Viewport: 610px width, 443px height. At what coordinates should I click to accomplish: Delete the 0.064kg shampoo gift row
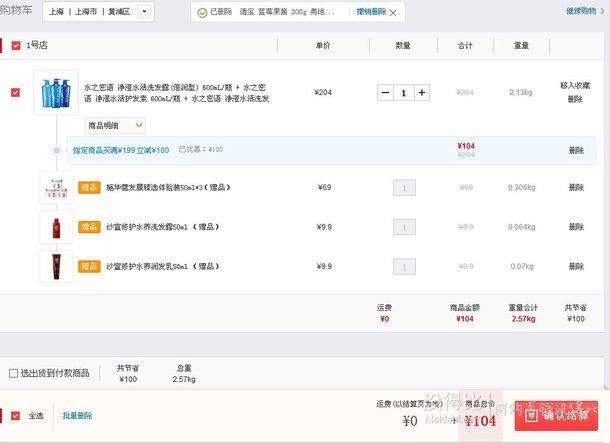click(576, 227)
